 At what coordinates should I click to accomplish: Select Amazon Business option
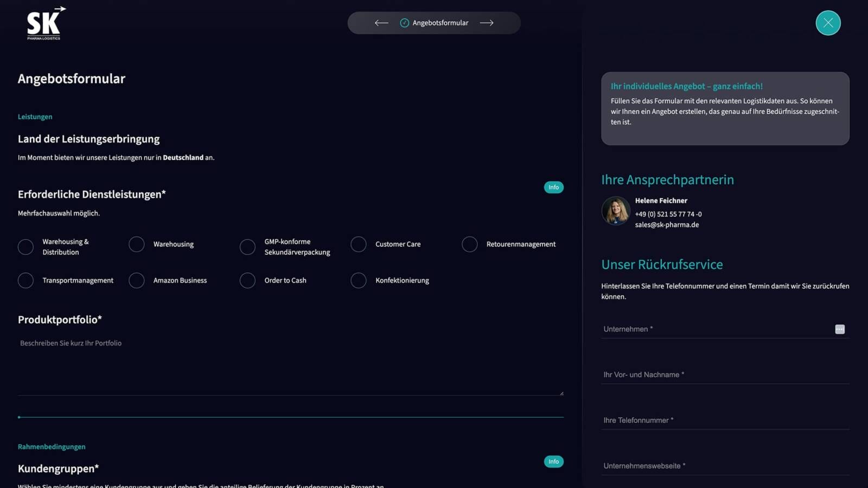pyautogui.click(x=137, y=280)
